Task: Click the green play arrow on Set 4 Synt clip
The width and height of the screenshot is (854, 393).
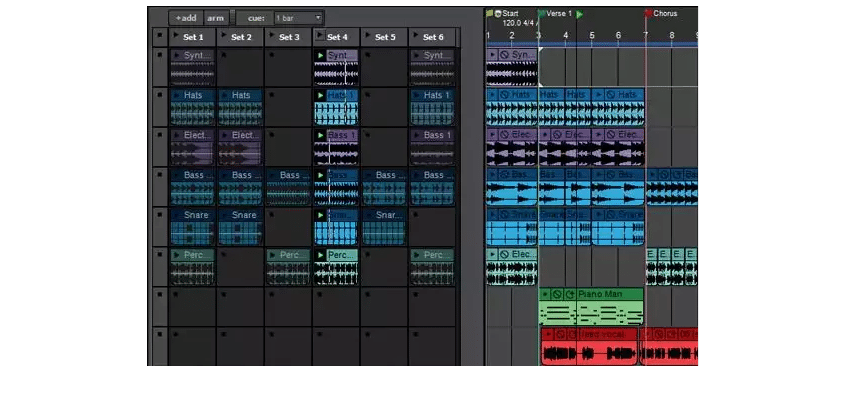Action: pos(320,55)
